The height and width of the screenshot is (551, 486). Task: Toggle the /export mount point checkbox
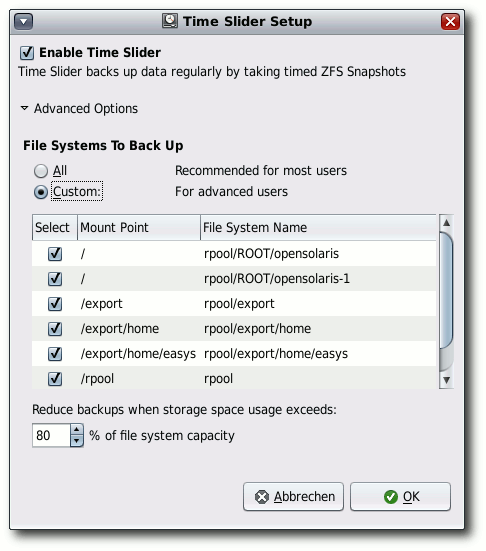[x=55, y=304]
